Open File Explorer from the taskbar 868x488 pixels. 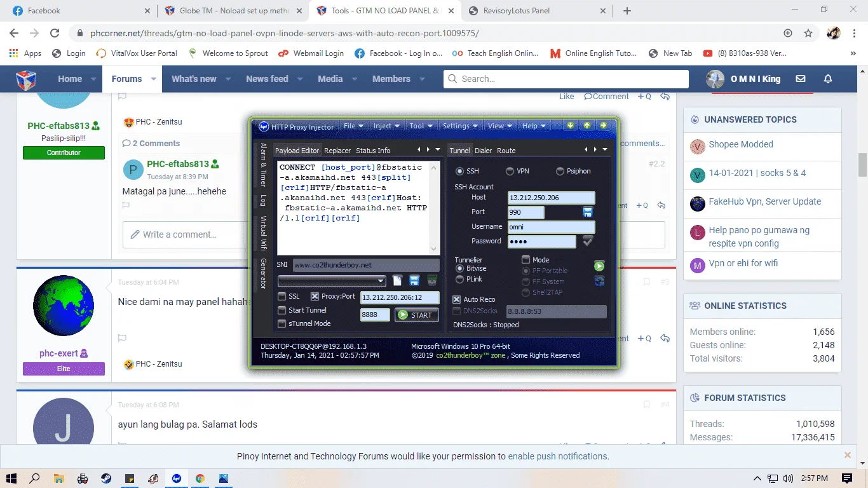coord(58,478)
